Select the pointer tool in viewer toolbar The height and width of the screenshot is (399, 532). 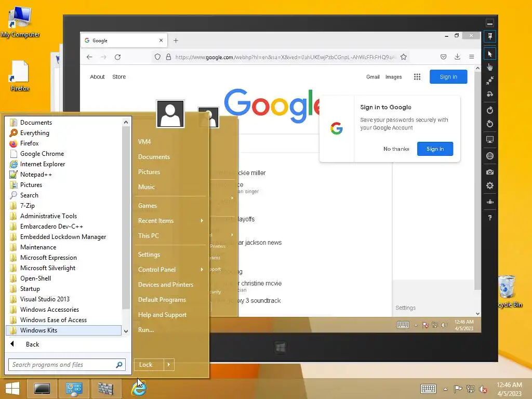point(490,54)
